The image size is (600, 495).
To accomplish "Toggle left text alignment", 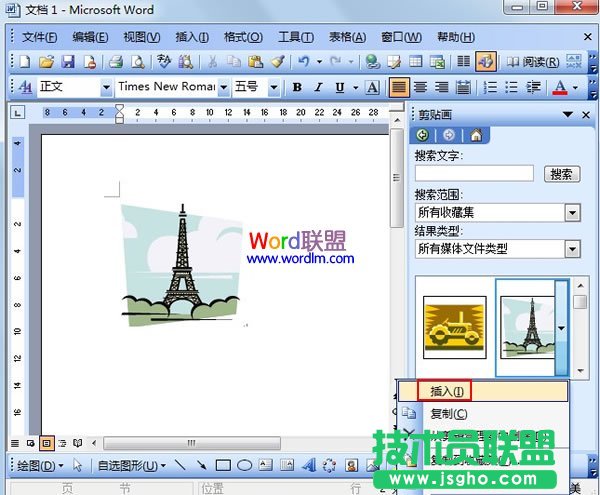I will click(398, 87).
